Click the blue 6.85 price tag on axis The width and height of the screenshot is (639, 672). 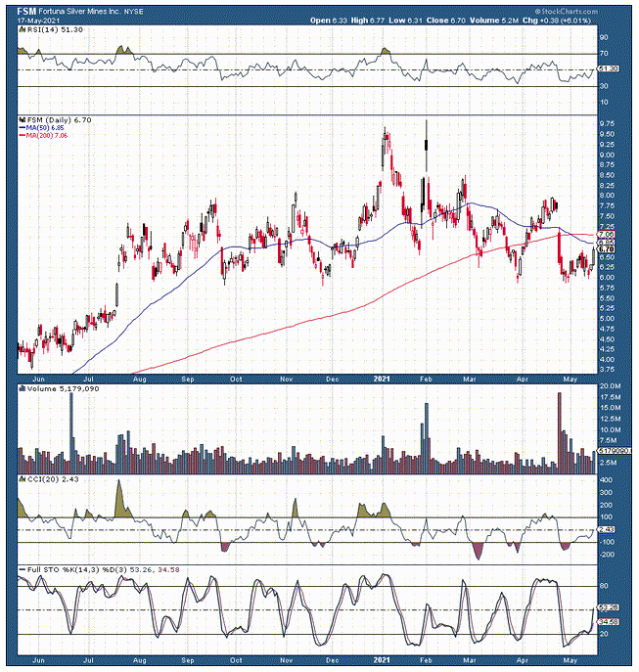pyautogui.click(x=607, y=243)
